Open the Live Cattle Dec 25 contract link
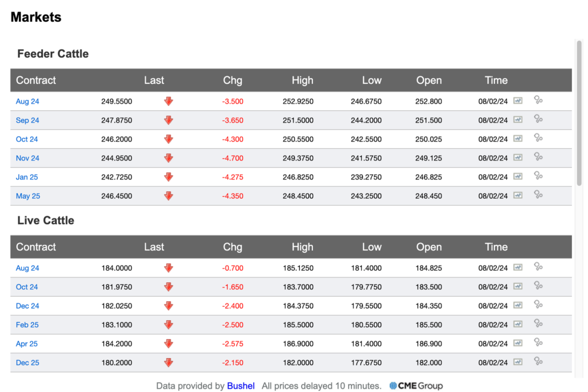 pos(28,363)
